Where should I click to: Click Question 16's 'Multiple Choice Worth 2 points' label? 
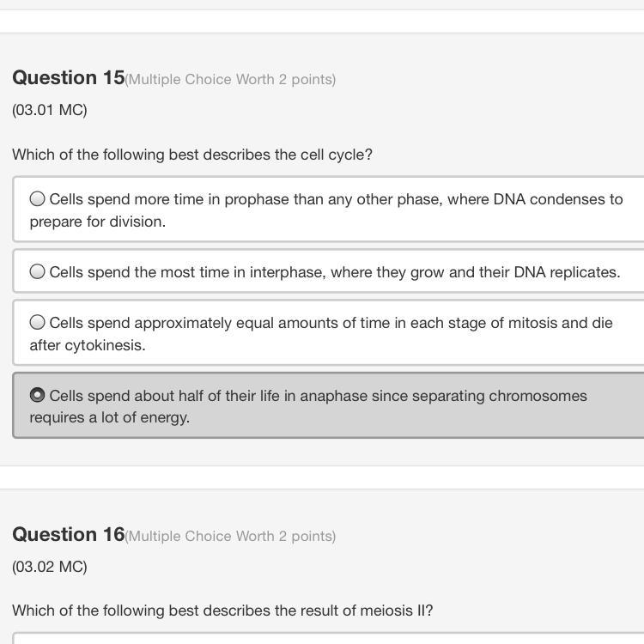pyautogui.click(x=230, y=537)
